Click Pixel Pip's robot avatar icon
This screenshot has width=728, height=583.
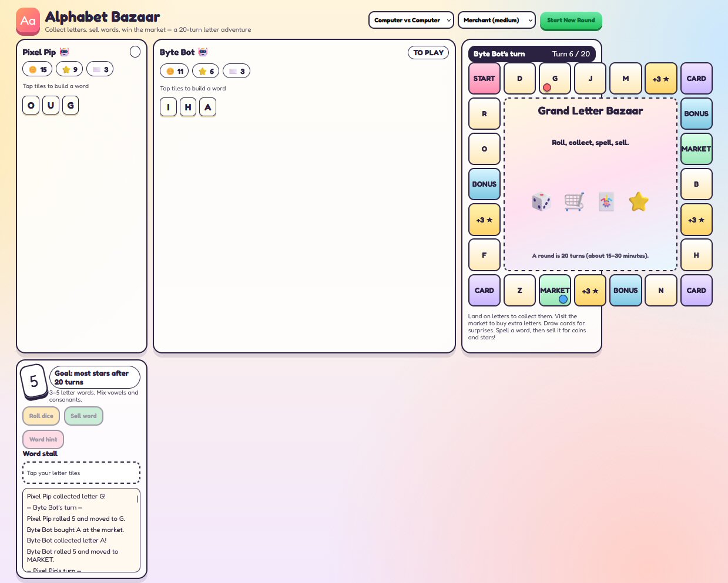click(x=64, y=52)
